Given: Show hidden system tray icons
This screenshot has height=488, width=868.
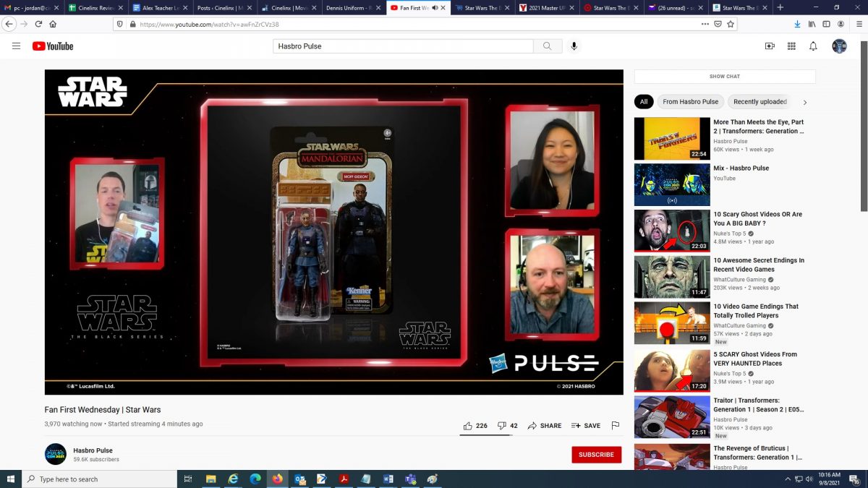Looking at the screenshot, I should pyautogui.click(x=788, y=479).
